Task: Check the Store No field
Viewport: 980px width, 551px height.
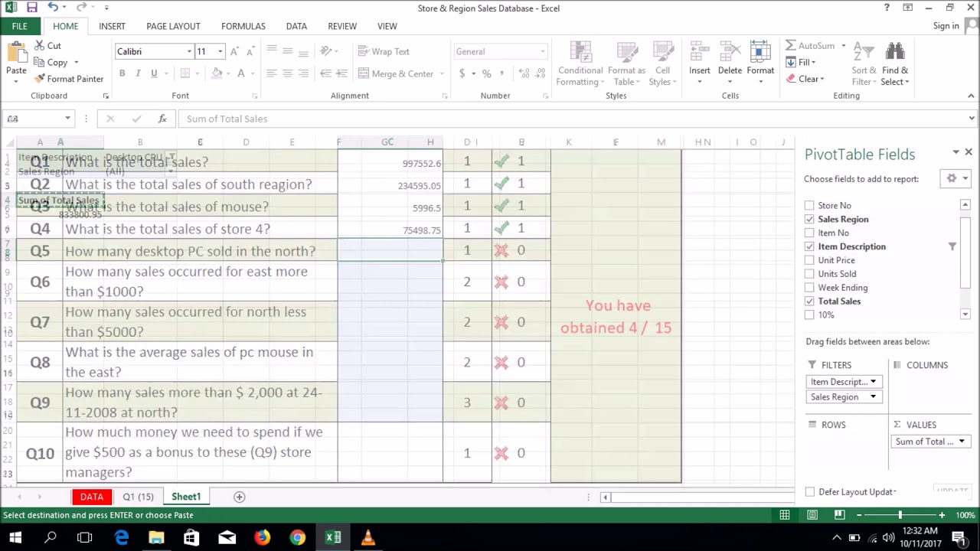Action: [809, 206]
